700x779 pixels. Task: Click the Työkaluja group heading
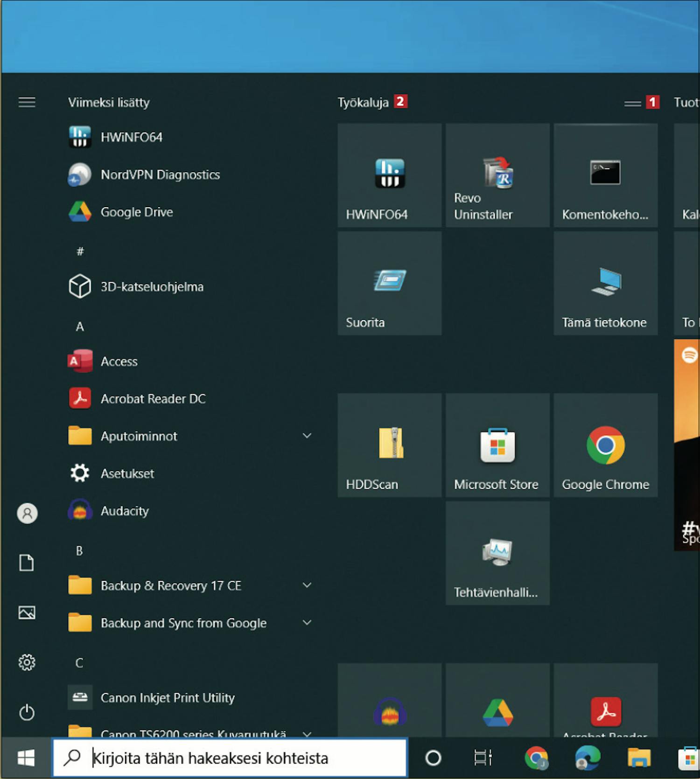point(363,103)
